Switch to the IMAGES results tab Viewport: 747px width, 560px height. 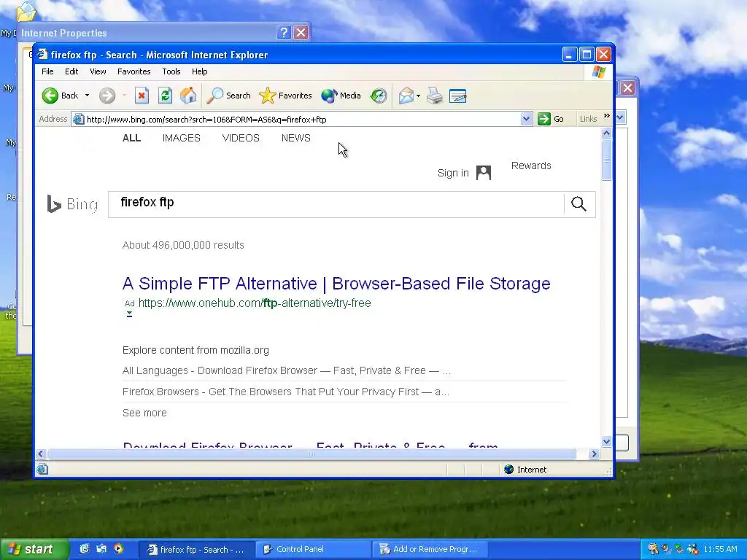(x=182, y=138)
